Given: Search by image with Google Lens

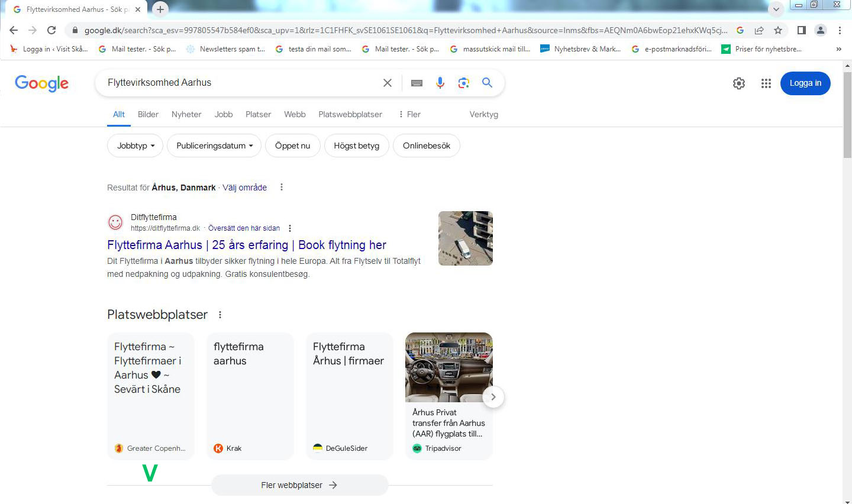Looking at the screenshot, I should pos(464,83).
